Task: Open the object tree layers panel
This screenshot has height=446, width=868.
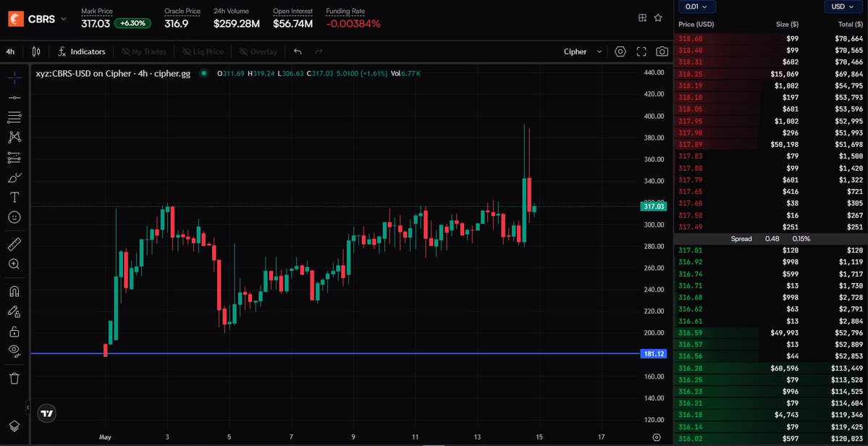Action: [14, 426]
